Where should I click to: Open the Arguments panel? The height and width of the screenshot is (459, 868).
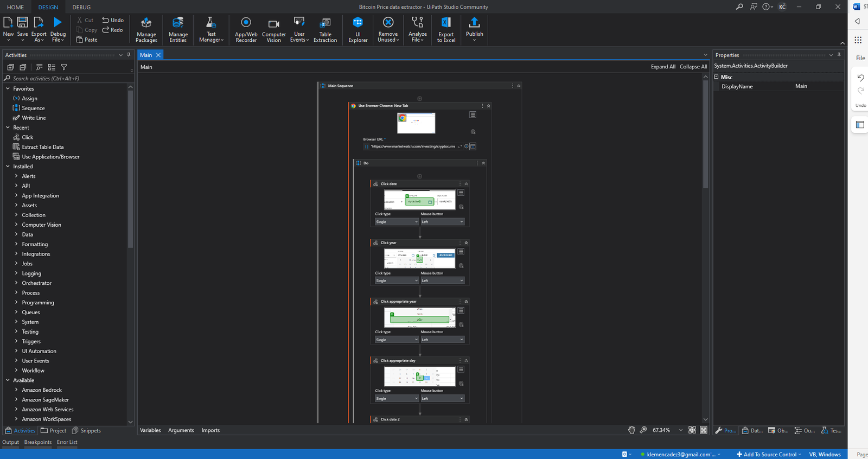181,430
